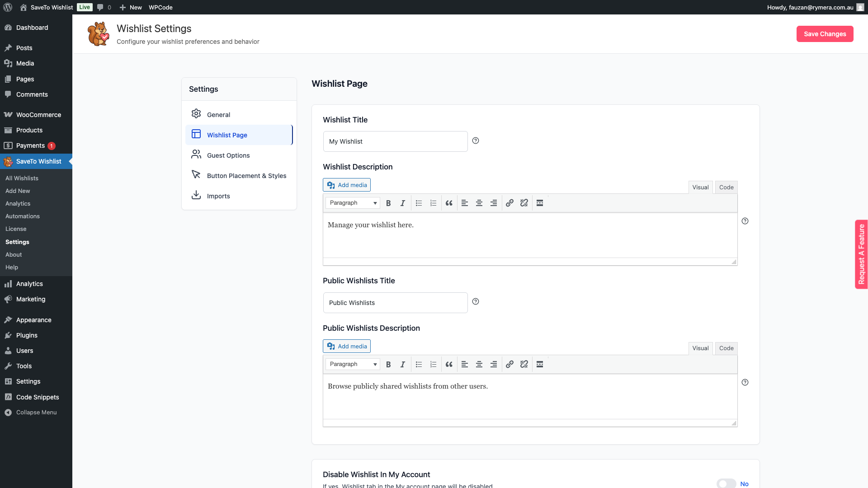The image size is (868, 488).
Task: Open Request A Feature side tab
Action: point(861,254)
